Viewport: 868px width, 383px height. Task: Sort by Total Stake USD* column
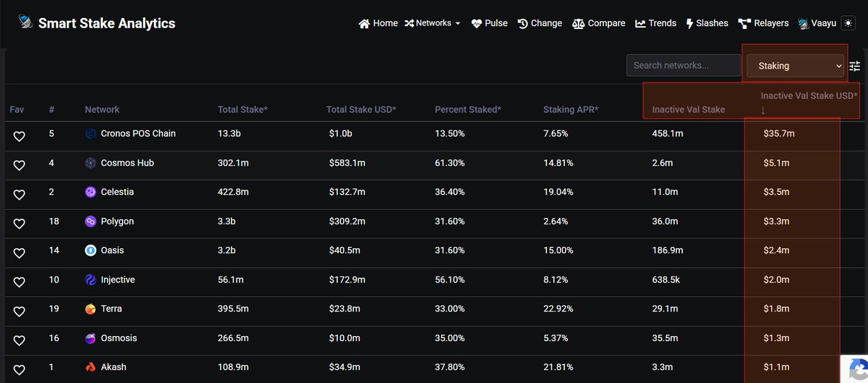(x=361, y=109)
